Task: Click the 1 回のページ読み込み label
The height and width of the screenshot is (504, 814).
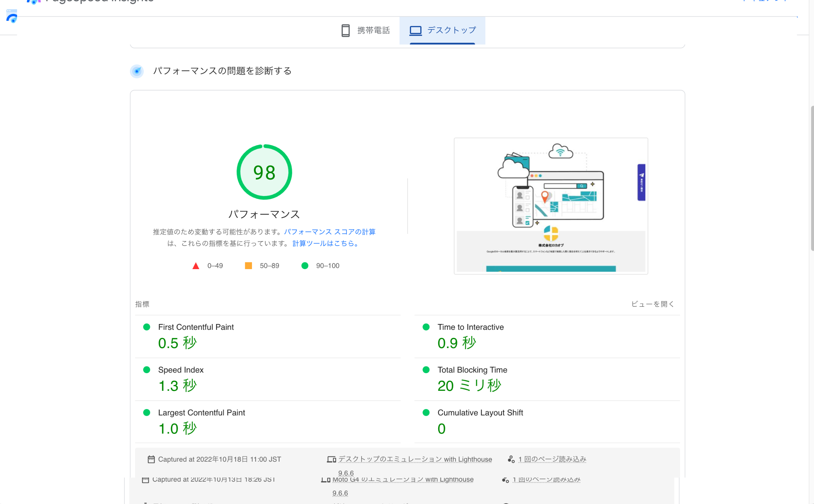Action: tap(552, 459)
